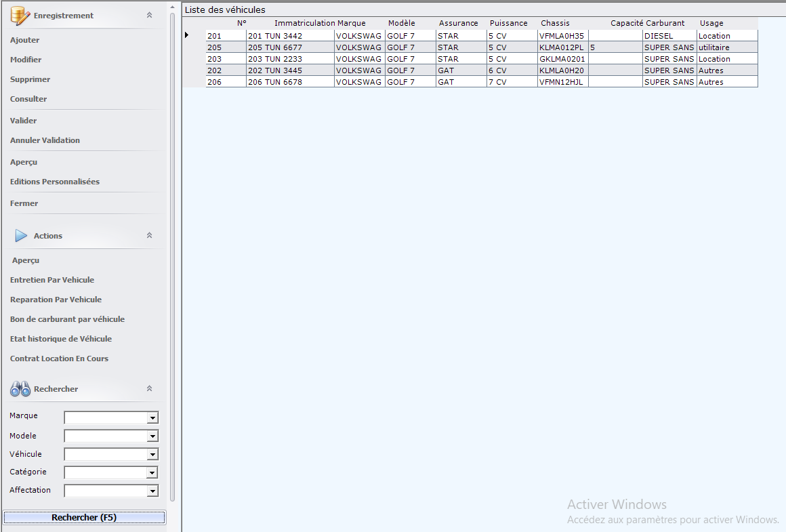The height and width of the screenshot is (532, 786).
Task: Click the chassis cell KLMA012PL
Action: click(x=563, y=47)
